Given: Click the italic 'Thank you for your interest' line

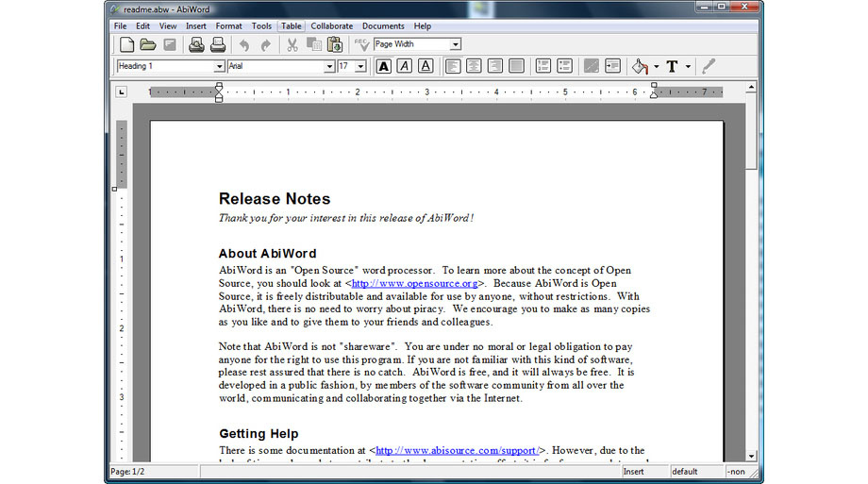Looking at the screenshot, I should tap(346, 218).
